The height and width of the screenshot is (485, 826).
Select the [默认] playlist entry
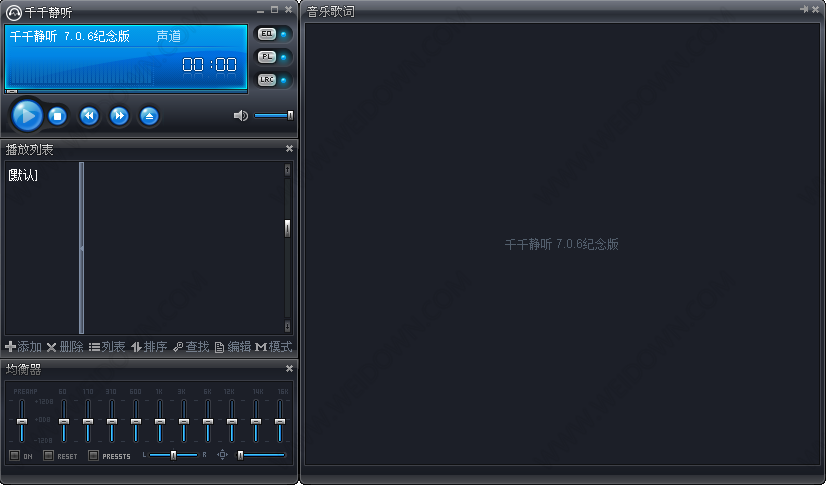pyautogui.click(x=23, y=175)
